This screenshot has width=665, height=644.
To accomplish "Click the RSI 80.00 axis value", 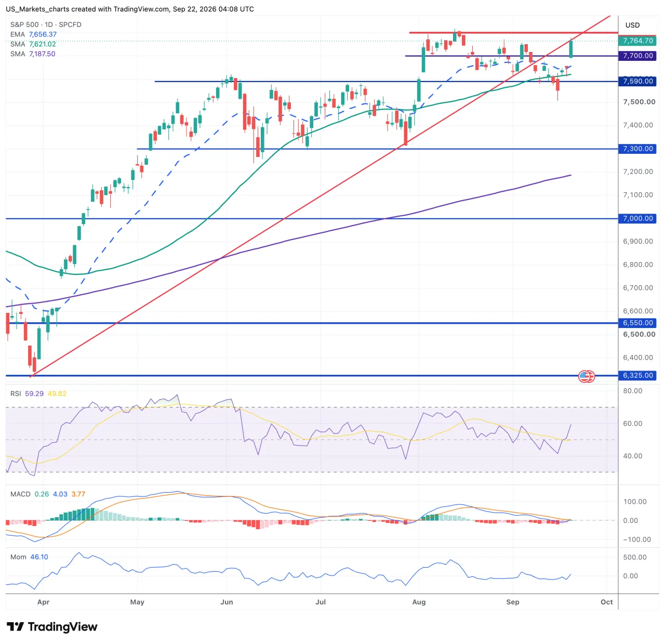I will [x=633, y=391].
